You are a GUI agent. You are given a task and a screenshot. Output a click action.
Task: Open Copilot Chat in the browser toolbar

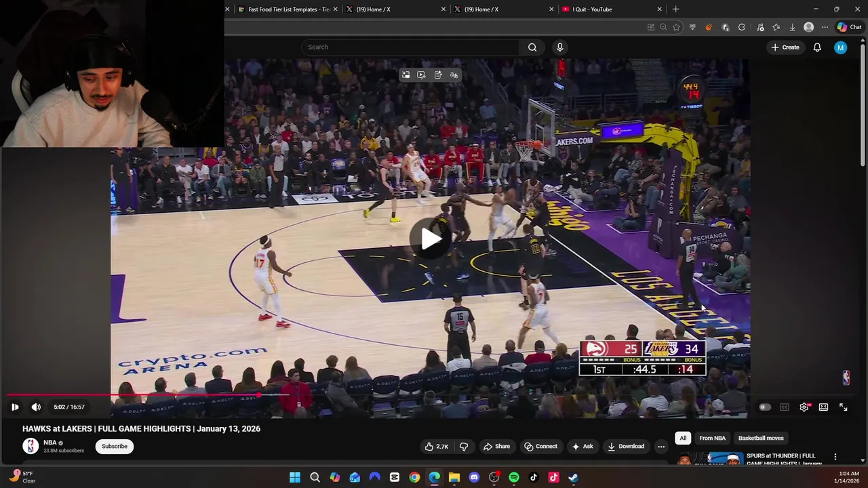850,27
